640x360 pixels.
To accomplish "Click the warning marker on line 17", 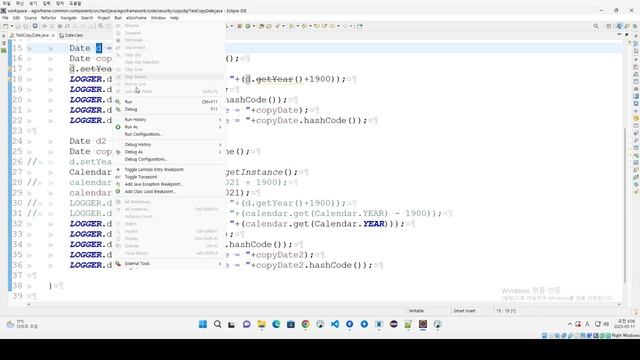I will click(9, 69).
